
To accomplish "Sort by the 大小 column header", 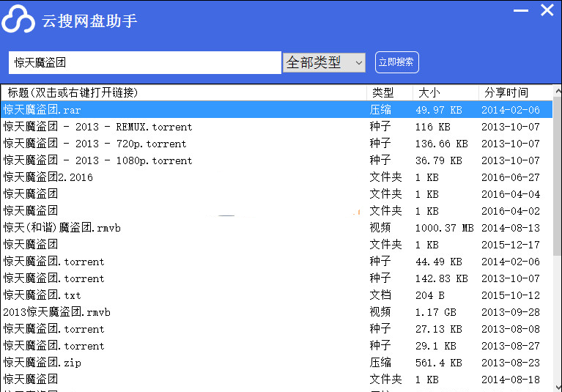I will click(445, 93).
